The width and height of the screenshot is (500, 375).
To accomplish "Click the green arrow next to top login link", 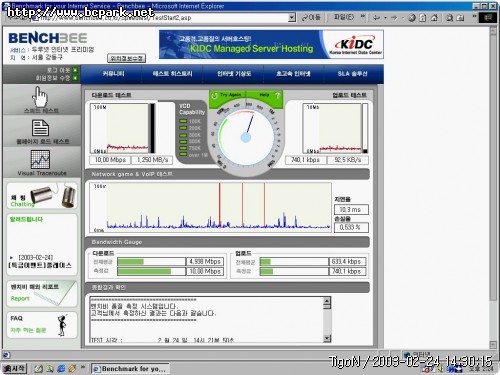I will point(75,70).
